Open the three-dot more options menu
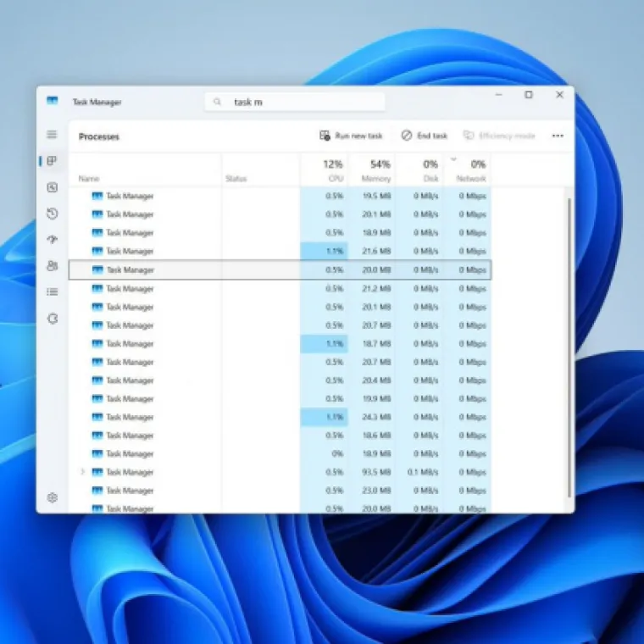This screenshot has width=644, height=644. click(x=558, y=136)
